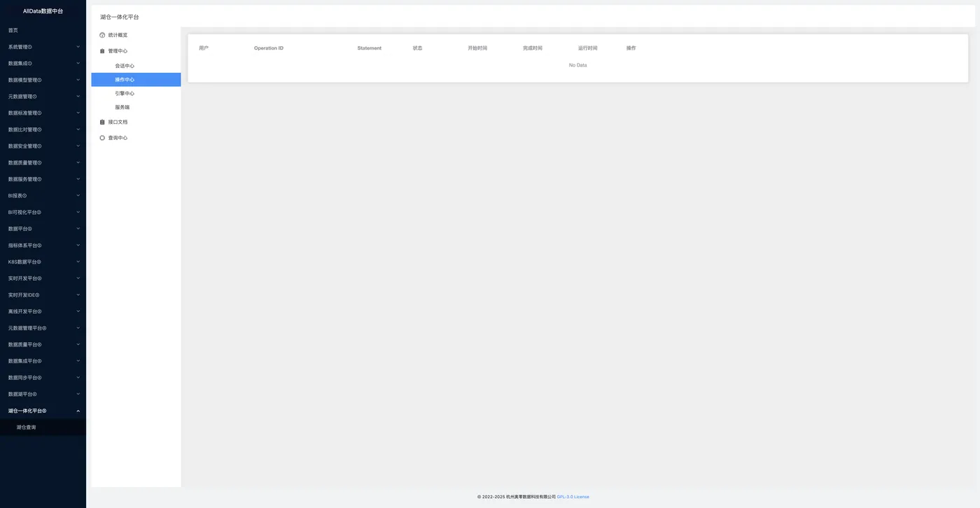Select the highlighted 操作中心 item

tap(136, 80)
